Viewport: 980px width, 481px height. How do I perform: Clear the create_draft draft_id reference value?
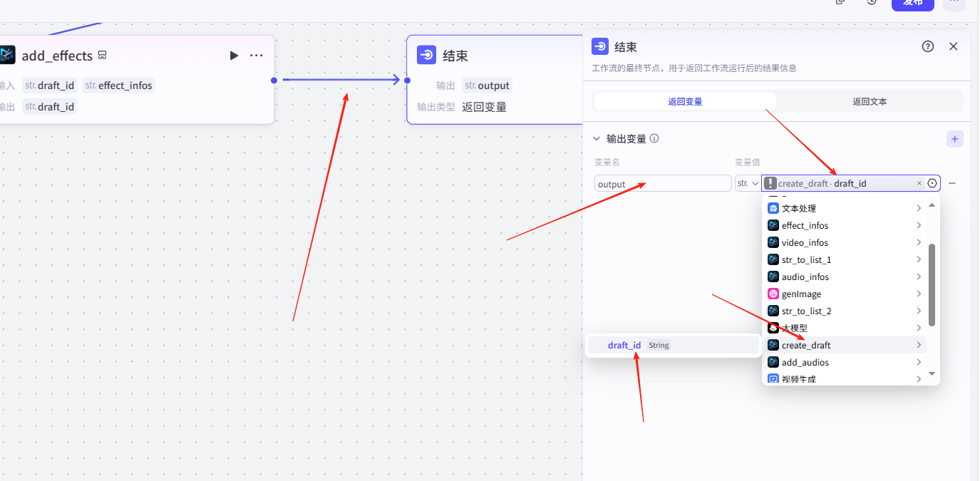pyautogui.click(x=919, y=183)
